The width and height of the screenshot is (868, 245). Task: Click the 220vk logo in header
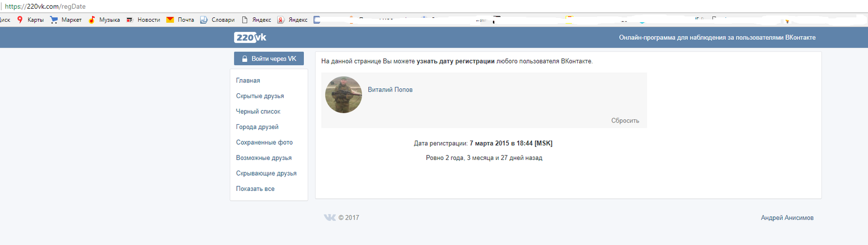(x=250, y=37)
